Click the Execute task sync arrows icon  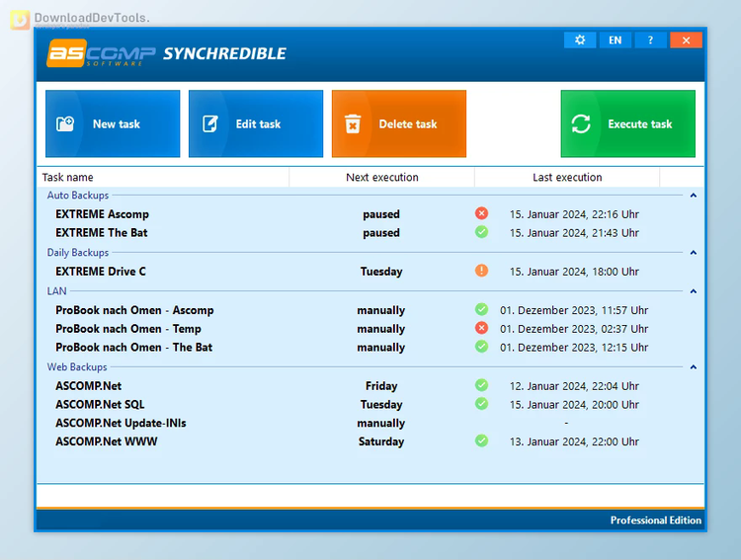[581, 123]
